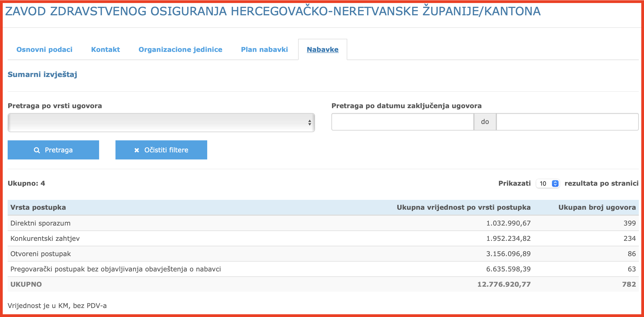Click the value 3.156.096,89

pos(508,254)
